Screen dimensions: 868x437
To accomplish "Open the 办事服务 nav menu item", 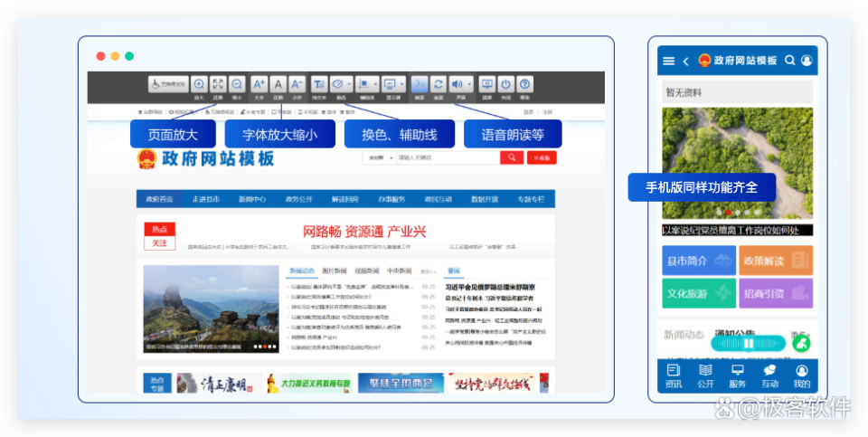I will click(392, 199).
